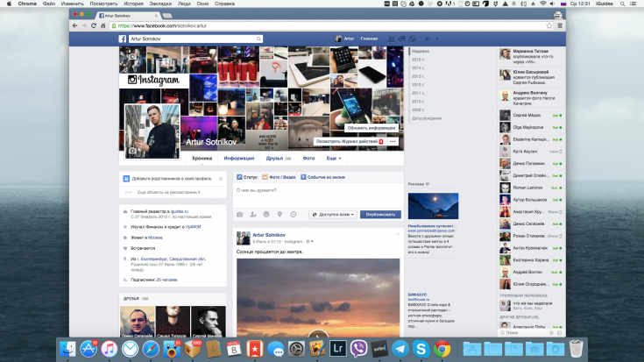Click the tag people icon in composer
The width and height of the screenshot is (644, 362).
(252, 214)
